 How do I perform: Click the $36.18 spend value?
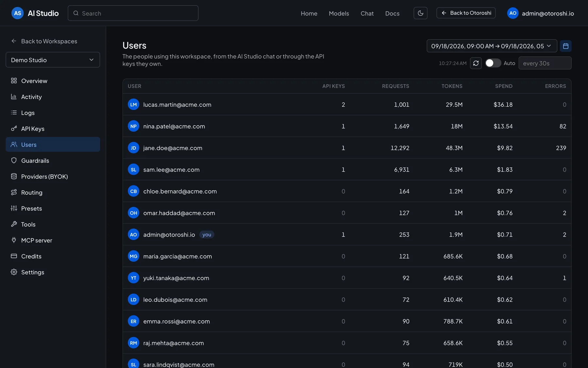(x=503, y=105)
